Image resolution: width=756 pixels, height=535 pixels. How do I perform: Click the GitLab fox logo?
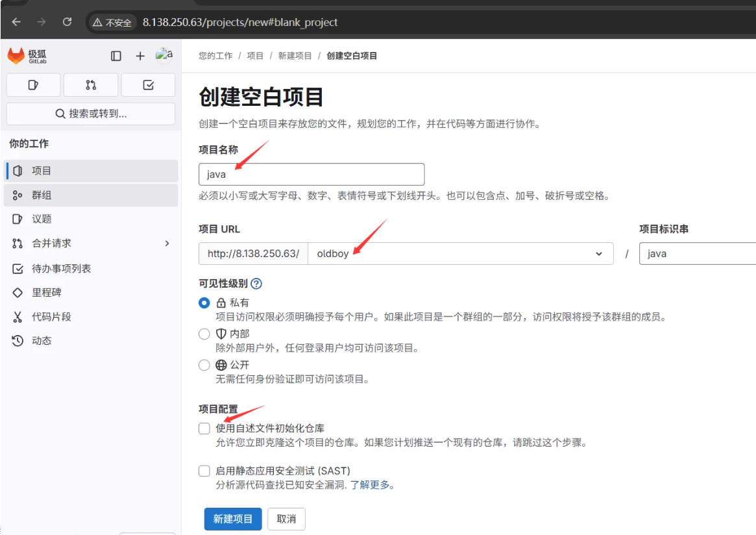(16, 56)
